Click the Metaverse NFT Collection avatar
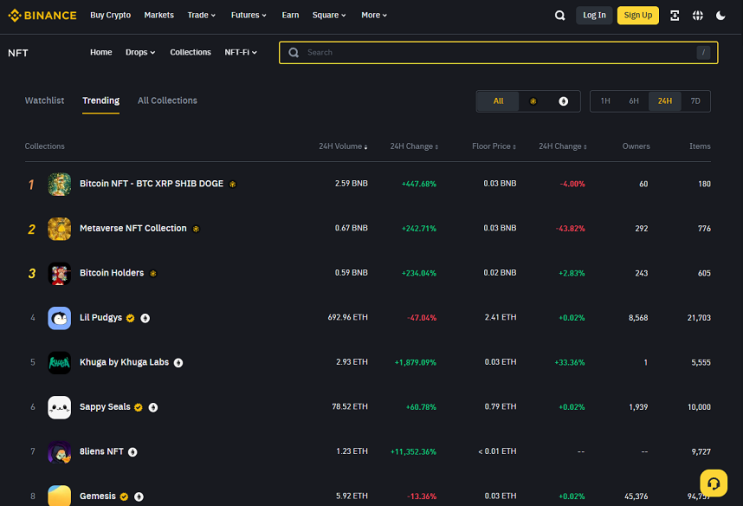 (x=59, y=228)
